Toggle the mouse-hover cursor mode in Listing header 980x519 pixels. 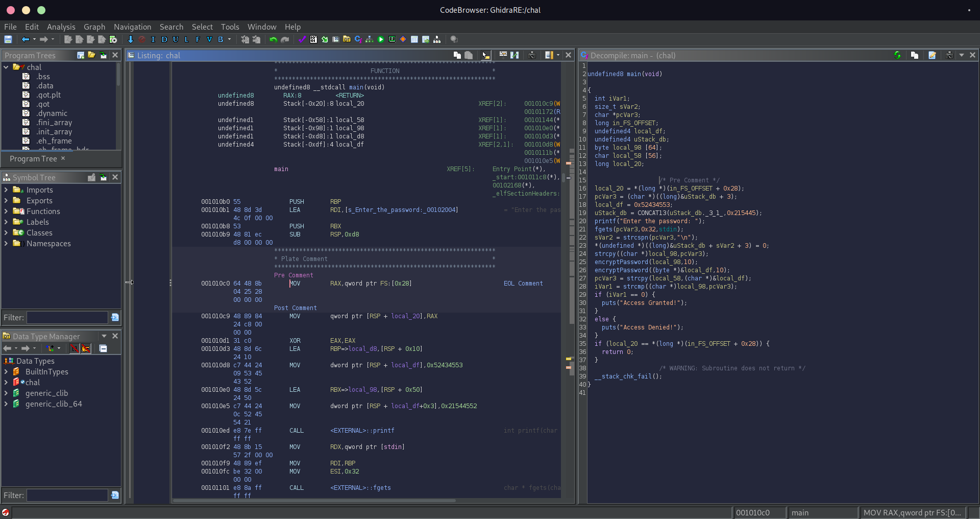coord(485,55)
